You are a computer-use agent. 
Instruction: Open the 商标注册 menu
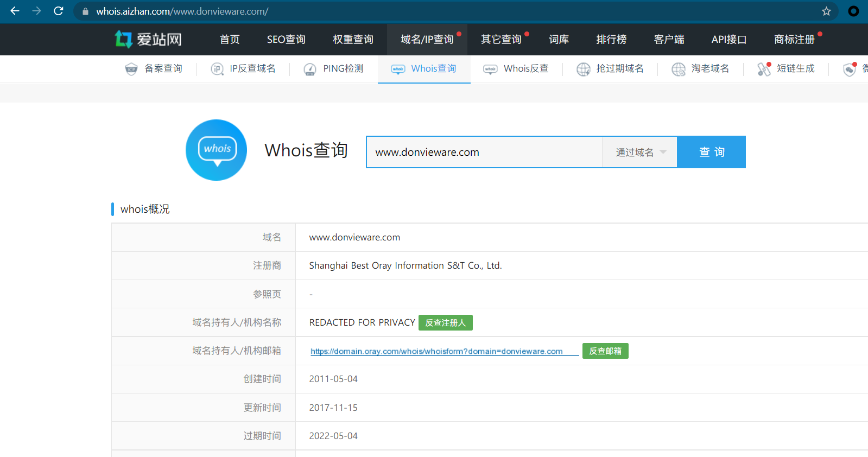click(794, 40)
